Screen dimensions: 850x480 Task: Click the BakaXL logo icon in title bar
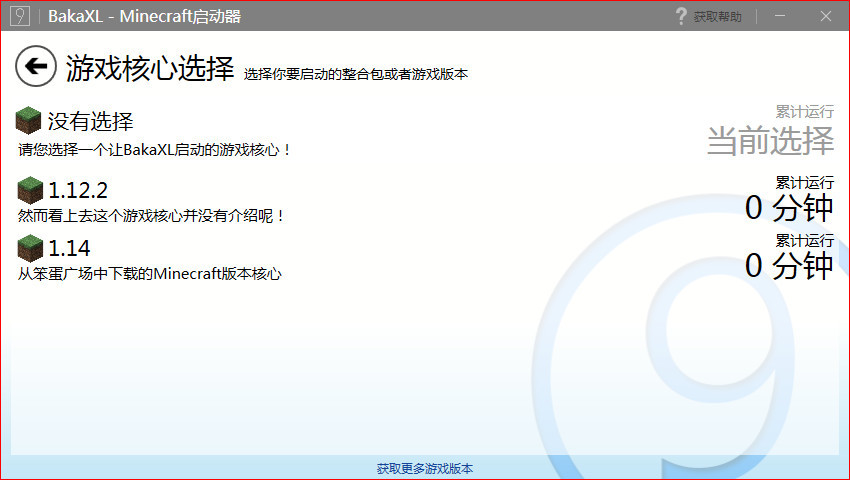tap(20, 16)
